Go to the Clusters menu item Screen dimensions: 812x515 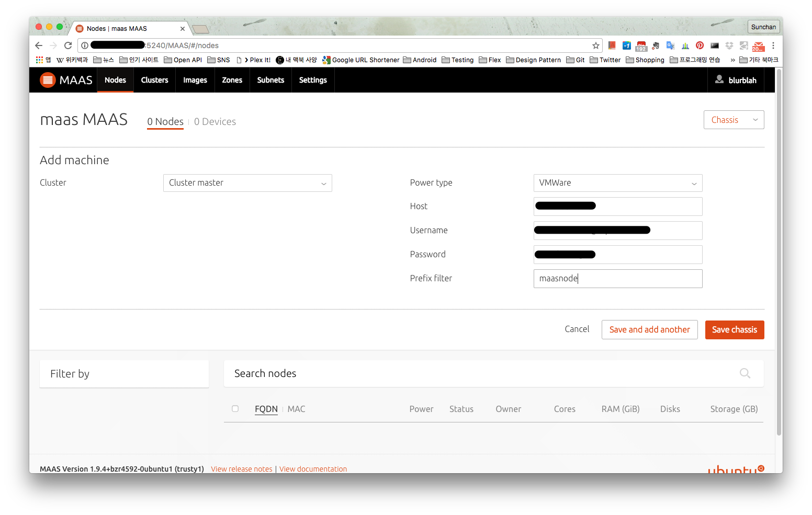click(154, 80)
